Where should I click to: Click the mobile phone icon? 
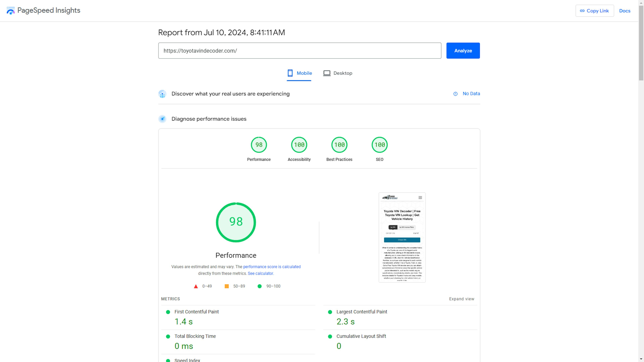(290, 73)
